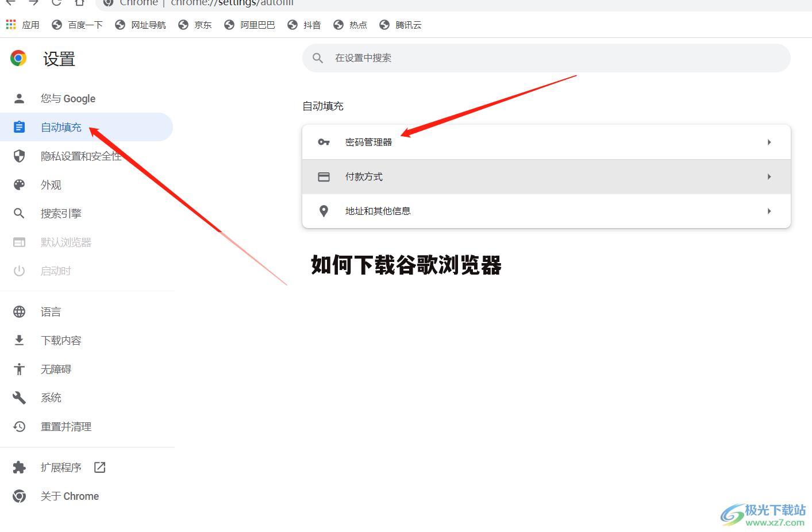The height and width of the screenshot is (532, 812).
Task: Click the 设置 page title
Action: point(59,59)
